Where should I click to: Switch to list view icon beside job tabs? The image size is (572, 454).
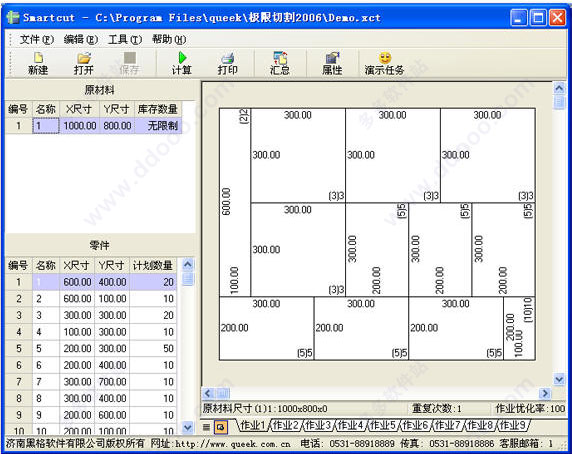point(206,427)
